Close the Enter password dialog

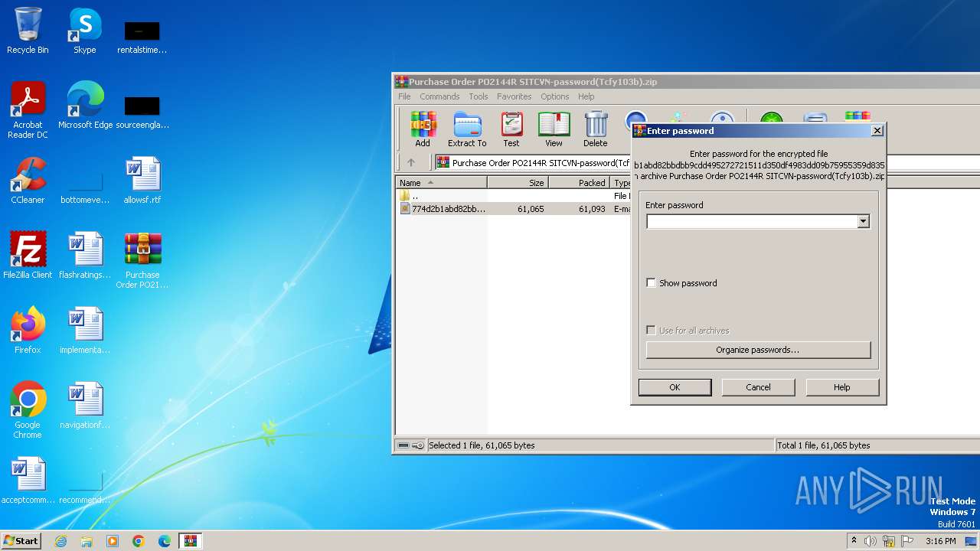coord(877,131)
